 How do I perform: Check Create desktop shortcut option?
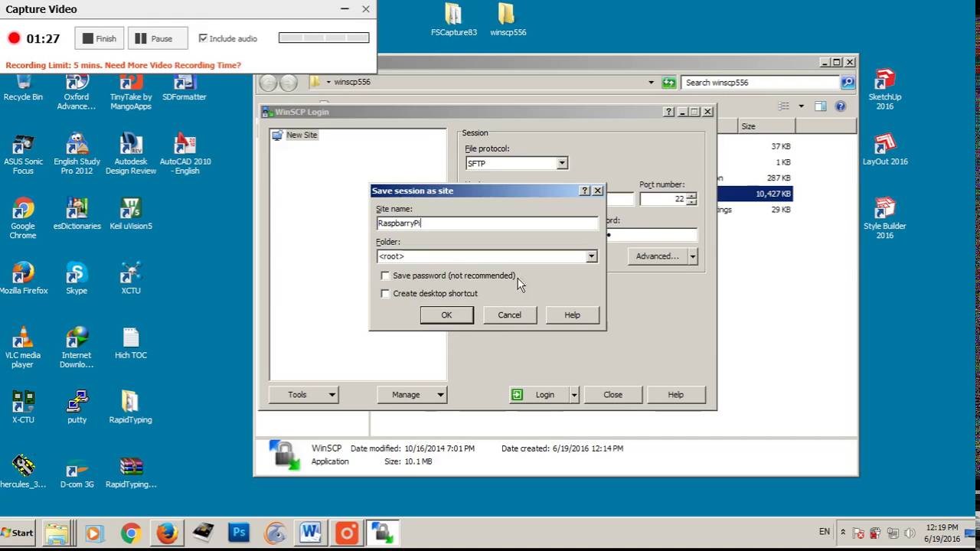[386, 293]
